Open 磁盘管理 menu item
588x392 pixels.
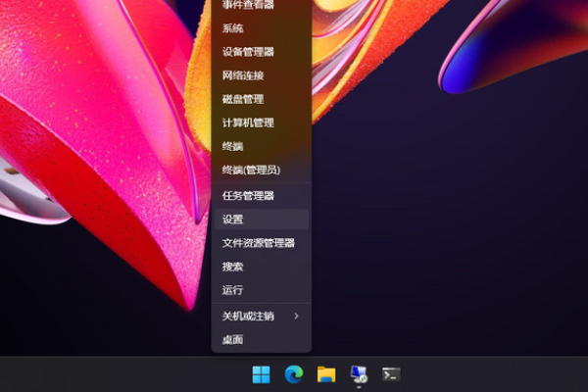(262, 99)
